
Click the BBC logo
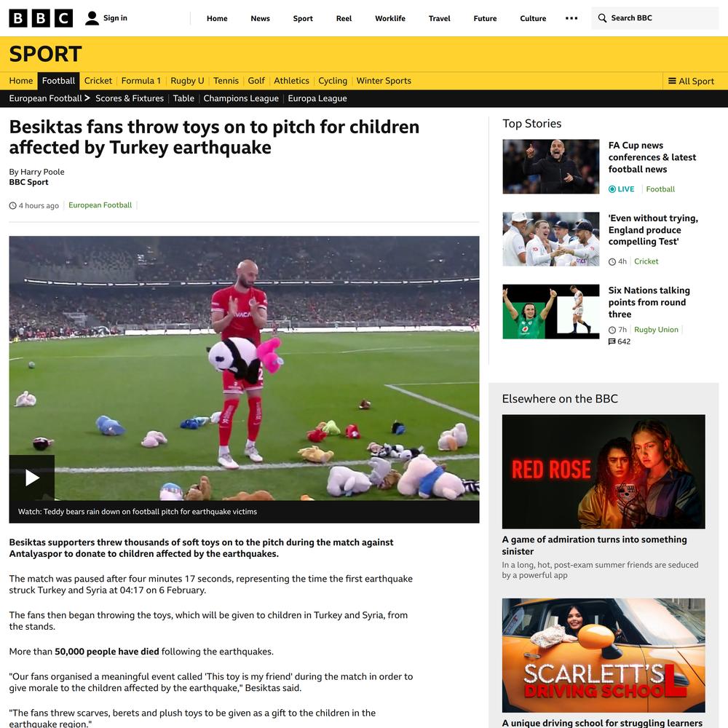(x=41, y=18)
